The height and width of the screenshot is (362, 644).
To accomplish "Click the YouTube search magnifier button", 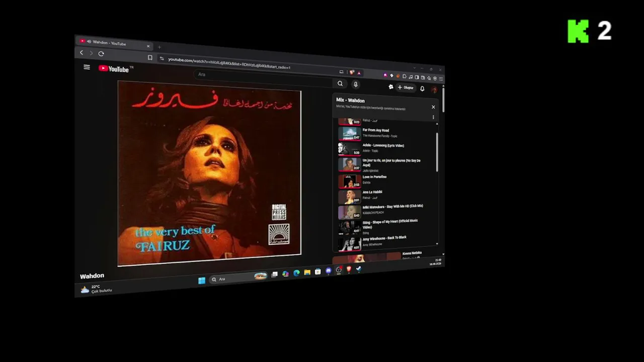I will (x=340, y=84).
